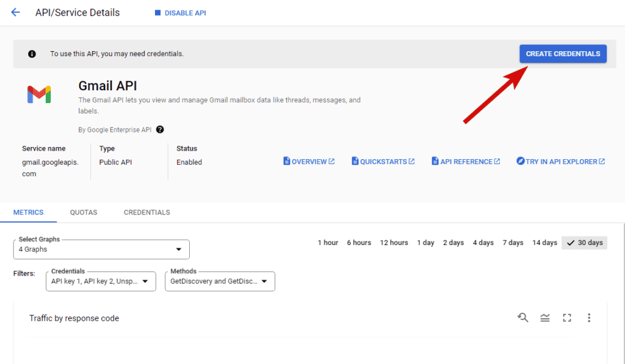Open help icon next to Google Enterprise API

click(x=160, y=129)
